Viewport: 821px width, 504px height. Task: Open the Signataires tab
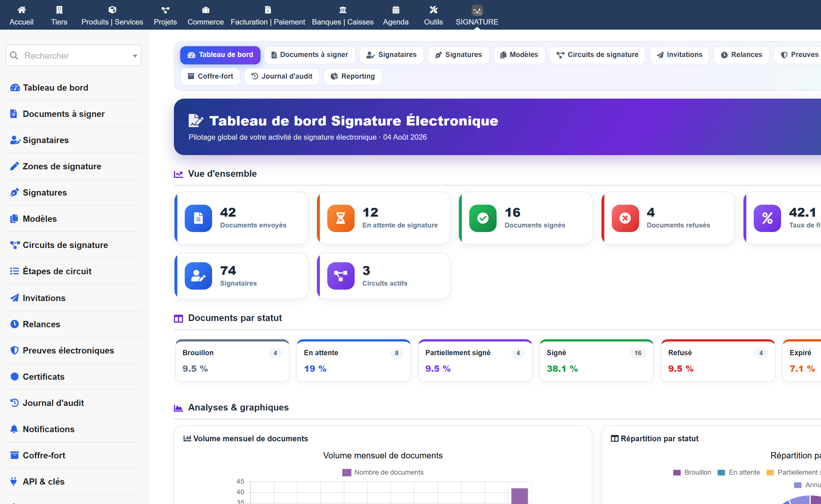pos(392,55)
